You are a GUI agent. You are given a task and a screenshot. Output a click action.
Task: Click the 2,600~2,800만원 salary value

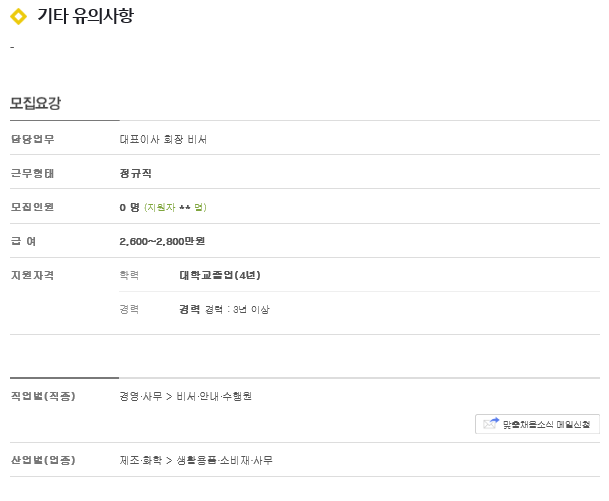(161, 241)
